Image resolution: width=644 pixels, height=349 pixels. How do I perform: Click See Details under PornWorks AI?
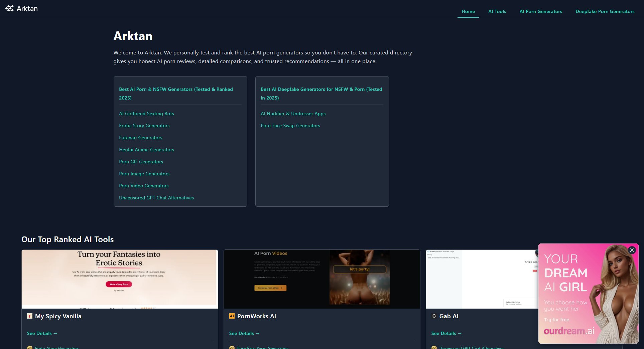(244, 333)
